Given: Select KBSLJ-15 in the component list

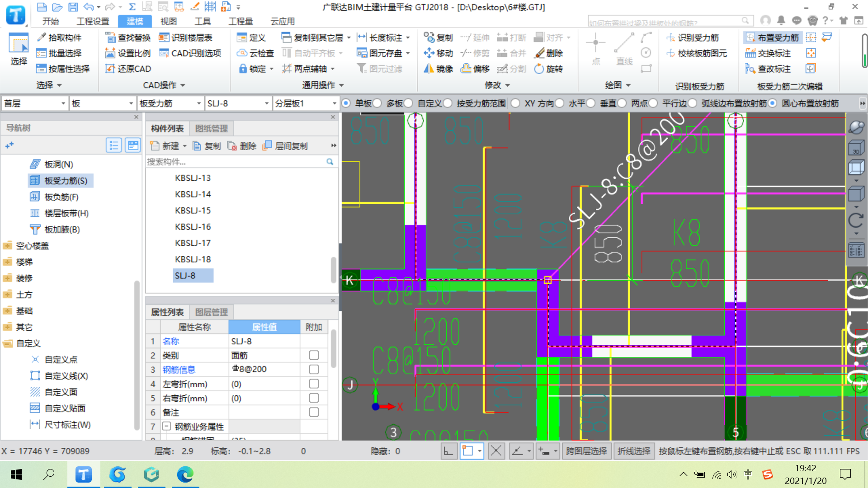Looking at the screenshot, I should click(x=193, y=211).
